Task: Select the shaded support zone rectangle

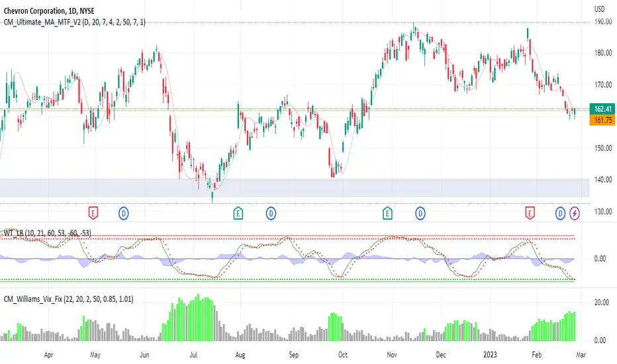Action: 295,188
